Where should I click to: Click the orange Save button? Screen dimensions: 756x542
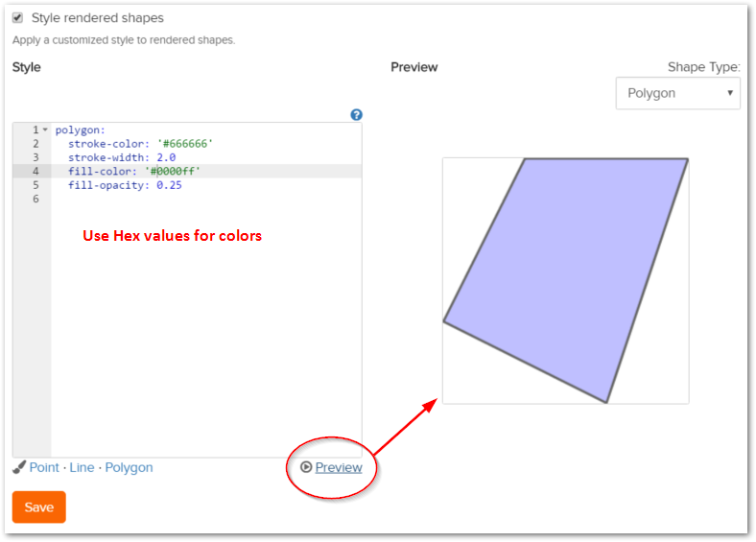coord(39,507)
